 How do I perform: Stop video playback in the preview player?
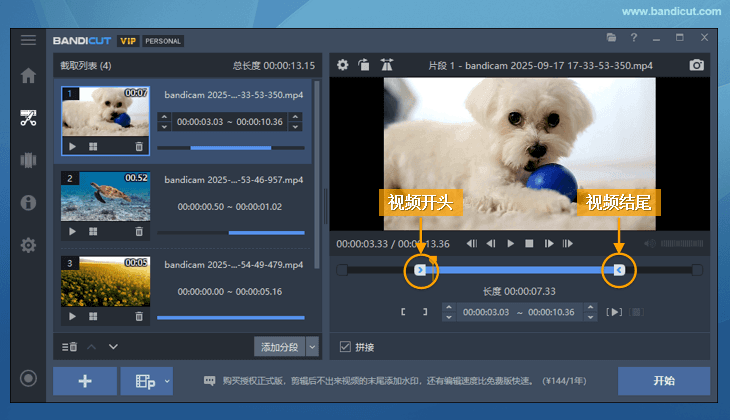(x=529, y=243)
